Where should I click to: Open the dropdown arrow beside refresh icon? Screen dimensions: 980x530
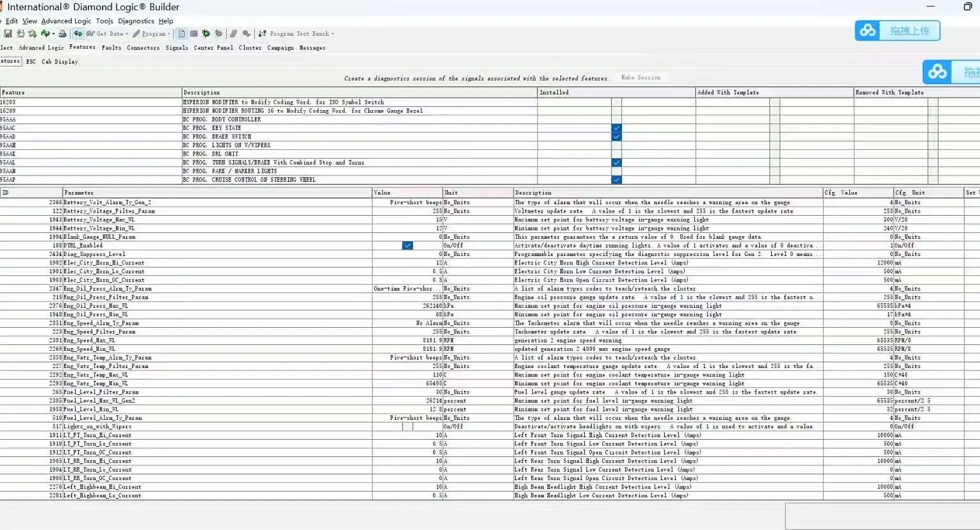(53, 34)
